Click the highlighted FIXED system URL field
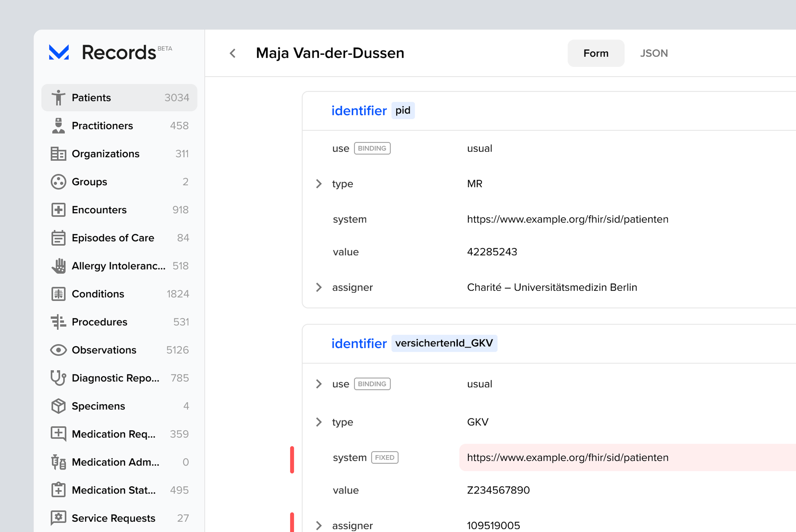The height and width of the screenshot is (532, 796). tap(567, 458)
